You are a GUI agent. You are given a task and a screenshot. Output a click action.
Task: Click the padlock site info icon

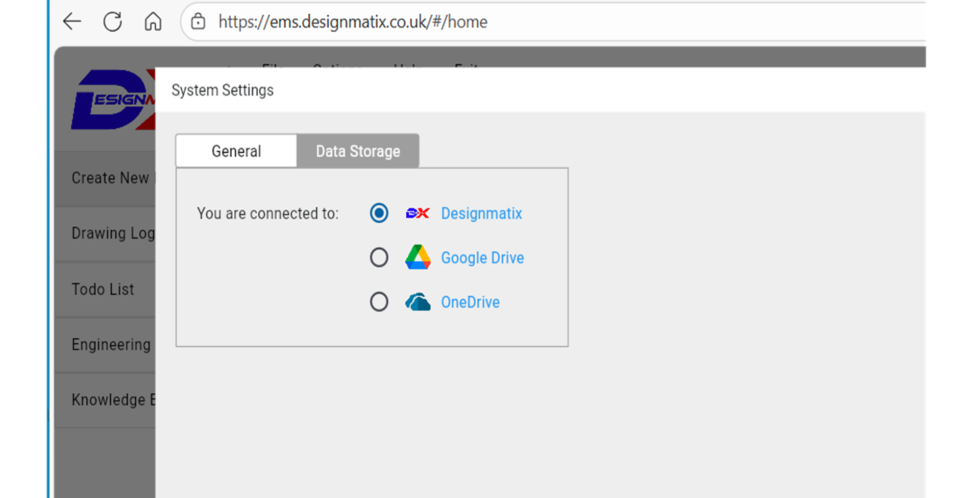pos(198,21)
